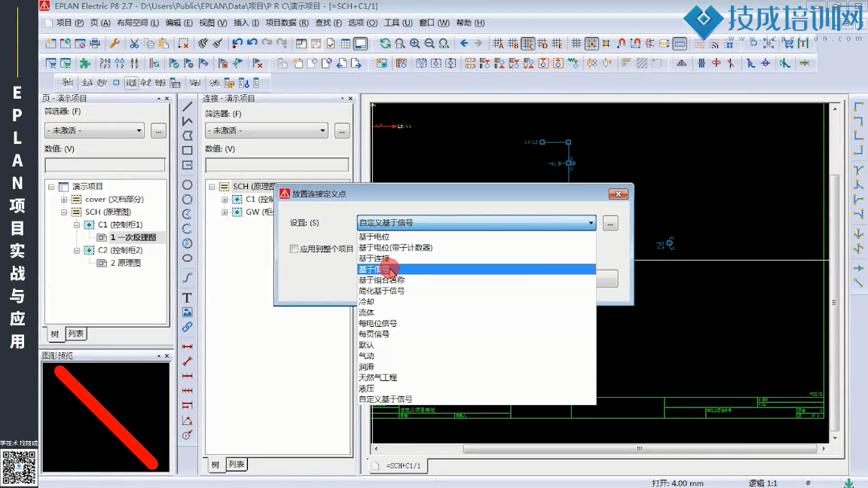The height and width of the screenshot is (488, 868).
Task: Toggle the active grid C button
Action: (527, 43)
